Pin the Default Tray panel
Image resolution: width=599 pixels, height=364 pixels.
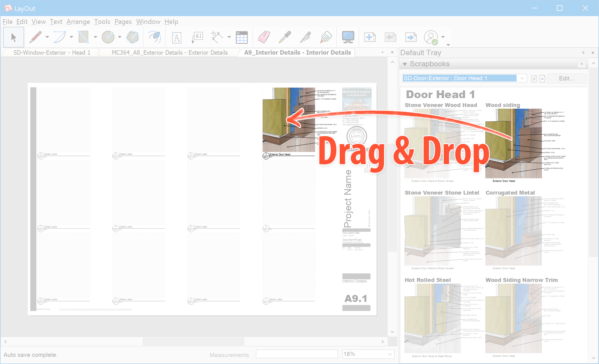tap(583, 53)
